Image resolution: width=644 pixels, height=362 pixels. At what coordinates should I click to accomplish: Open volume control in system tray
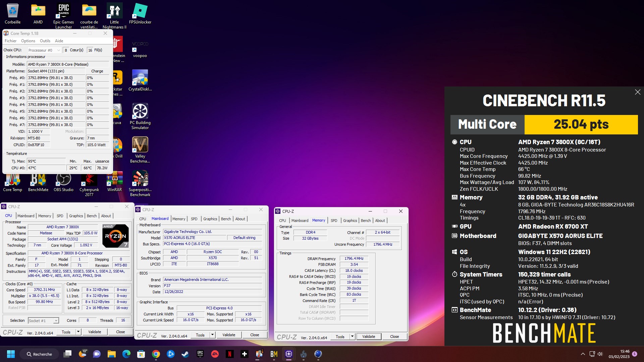point(600,354)
